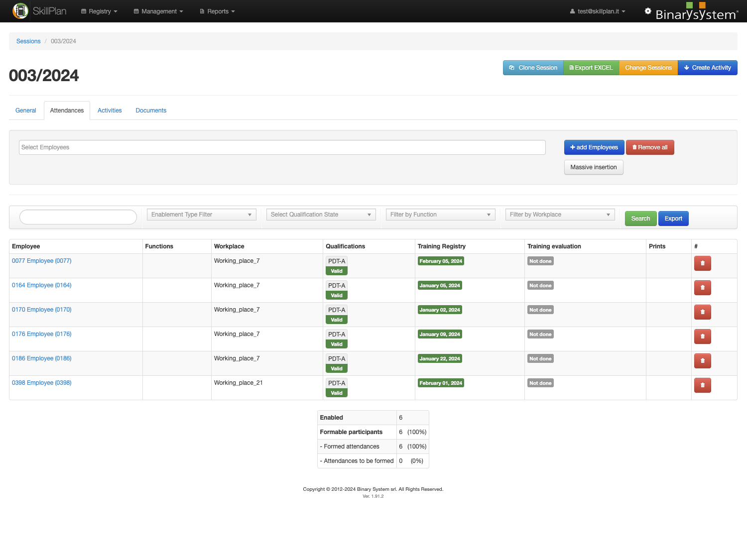747x560 pixels.
Task: Click the SkillPlan logo icon
Action: pos(20,11)
